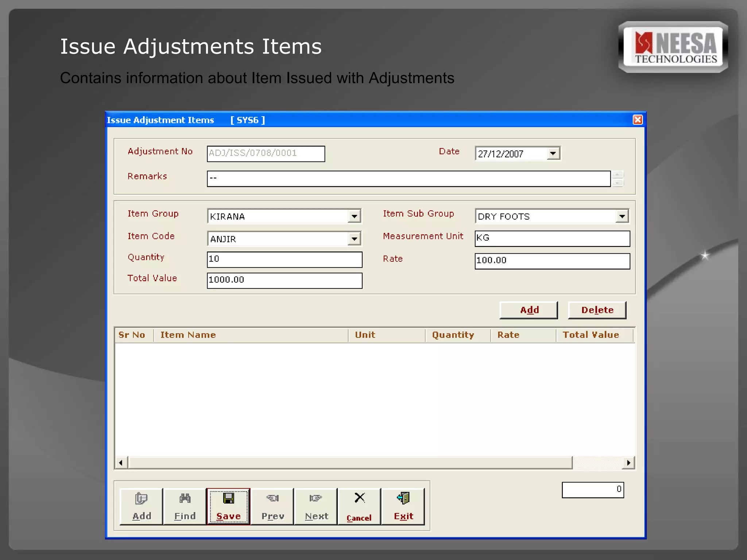Click the Total Value column header

pos(595,335)
